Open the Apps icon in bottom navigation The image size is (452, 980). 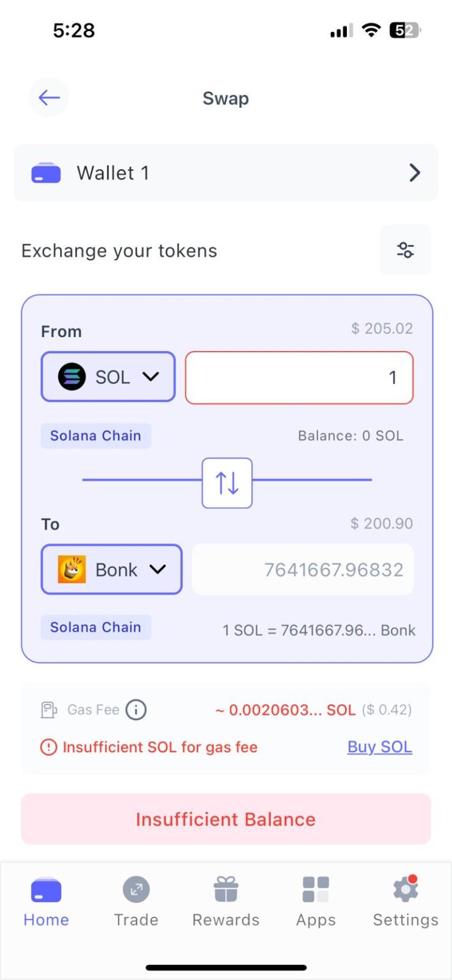click(x=315, y=890)
